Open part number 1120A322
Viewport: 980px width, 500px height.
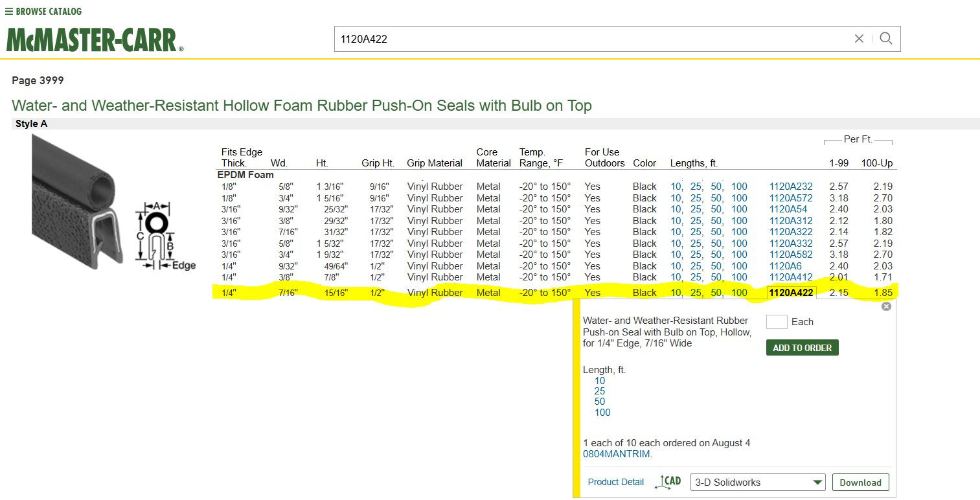coord(791,232)
